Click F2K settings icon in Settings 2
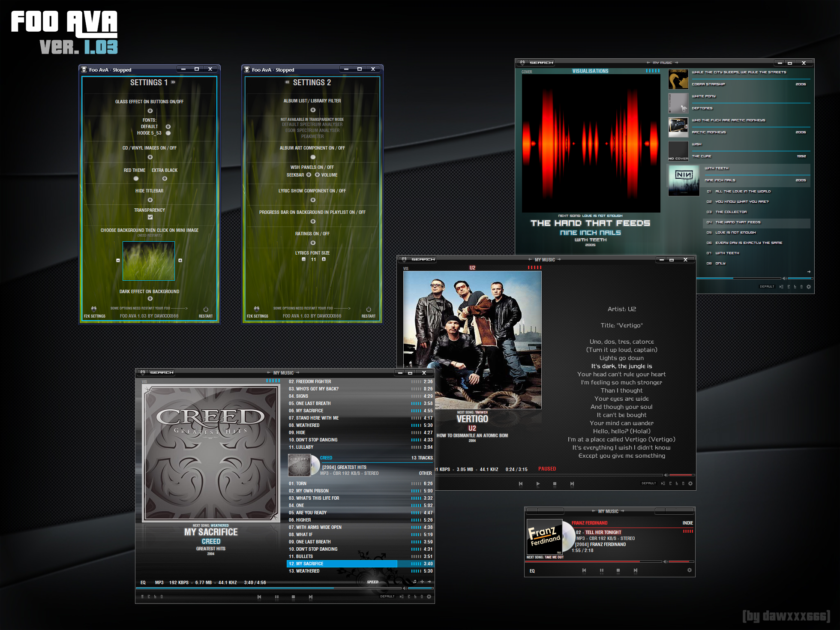Viewport: 840px width, 630px height. tap(257, 309)
